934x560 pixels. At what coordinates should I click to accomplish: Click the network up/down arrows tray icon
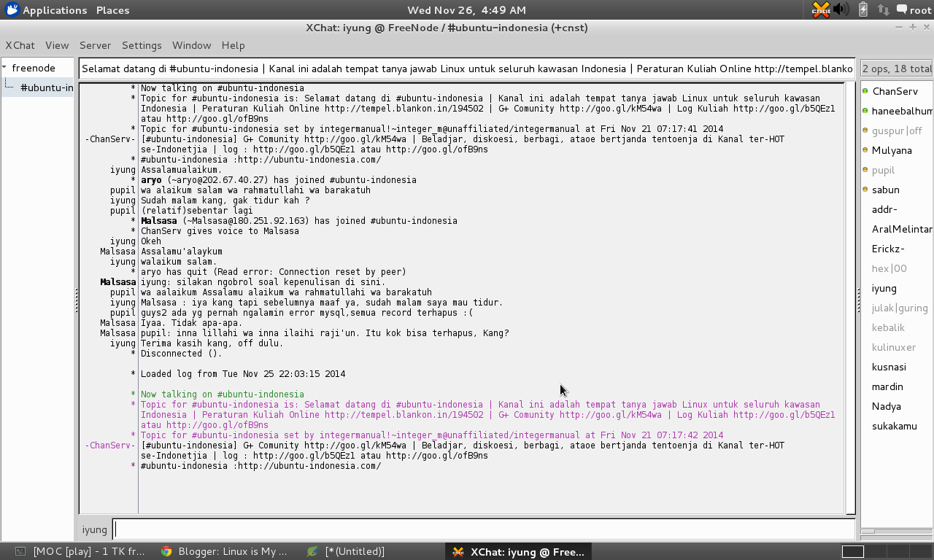[x=884, y=9]
